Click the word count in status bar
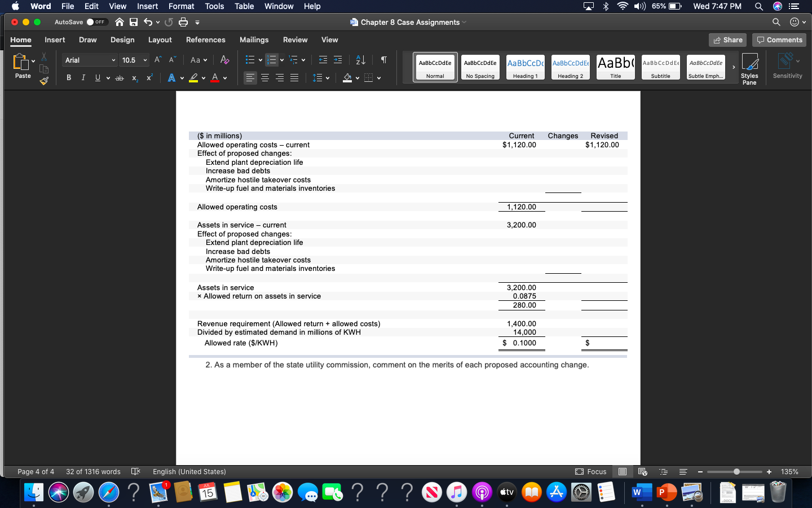812x508 pixels. pyautogui.click(x=93, y=472)
